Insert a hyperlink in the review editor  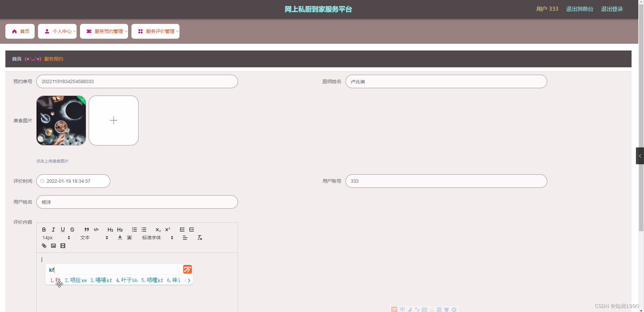44,246
